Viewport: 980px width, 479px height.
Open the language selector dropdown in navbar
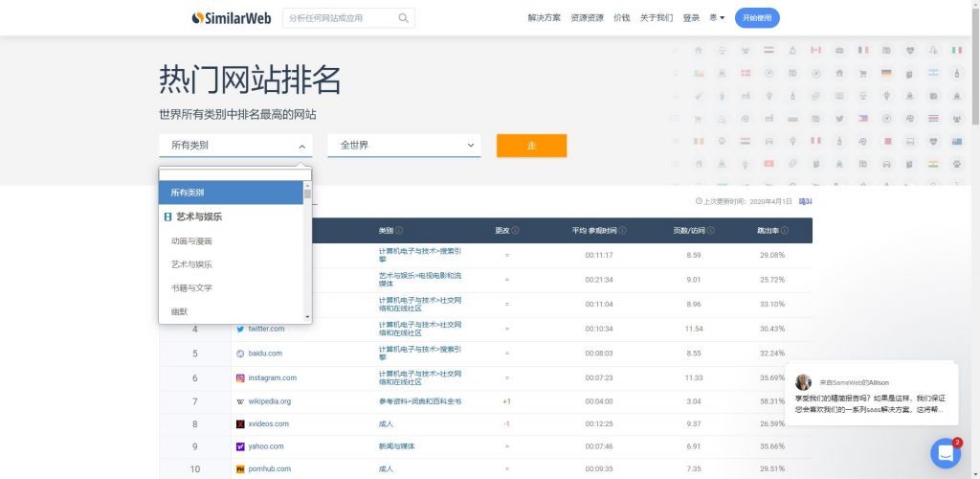pyautogui.click(x=717, y=18)
